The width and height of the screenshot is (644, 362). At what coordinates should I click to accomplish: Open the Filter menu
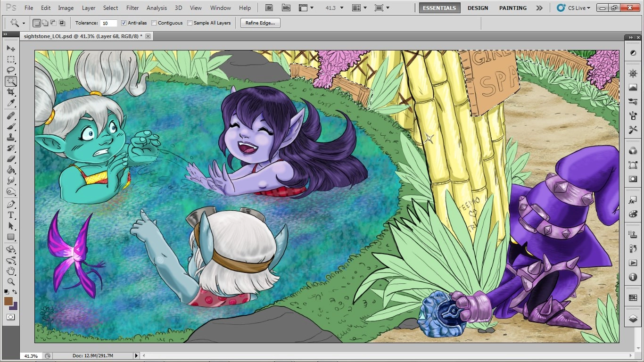pos(132,8)
